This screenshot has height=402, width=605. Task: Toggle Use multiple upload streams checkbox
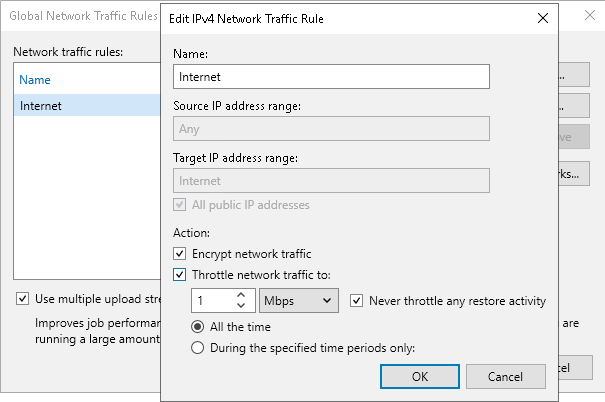[x=22, y=299]
